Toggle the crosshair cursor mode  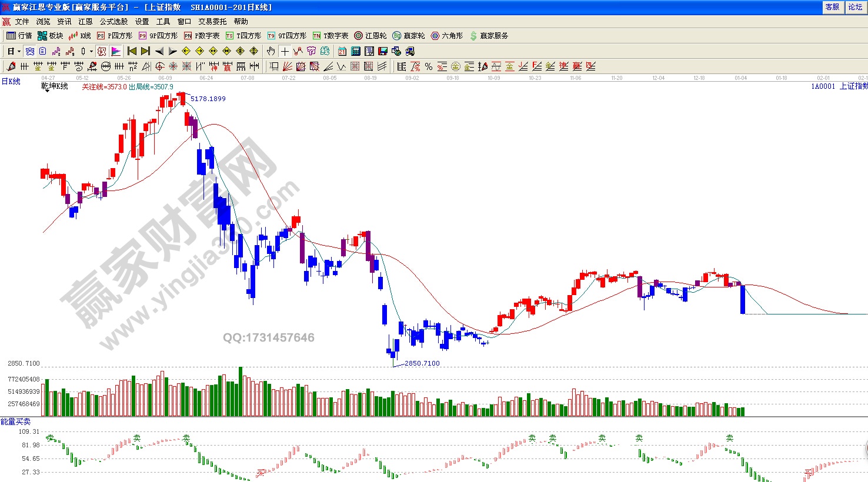tap(285, 51)
